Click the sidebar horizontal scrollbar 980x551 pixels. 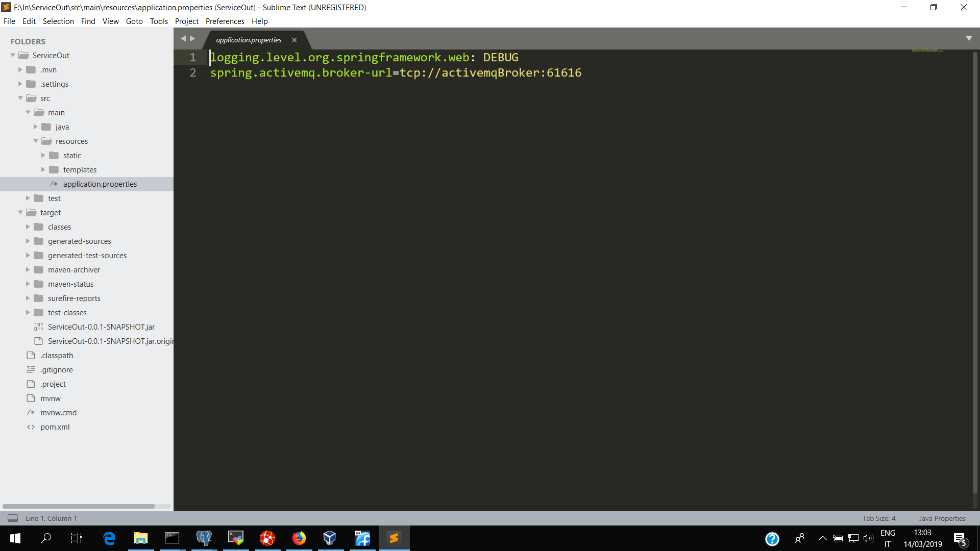79,506
